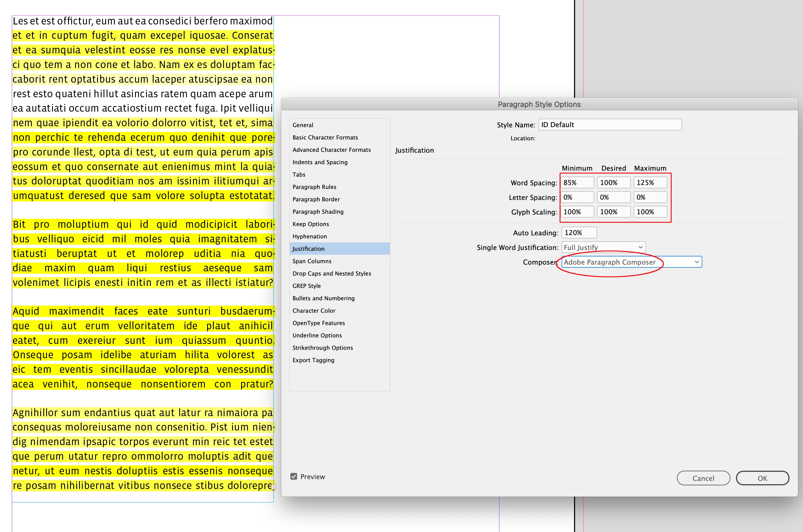Click the Word Spacing Minimum field
The height and width of the screenshot is (532, 803).
click(577, 182)
